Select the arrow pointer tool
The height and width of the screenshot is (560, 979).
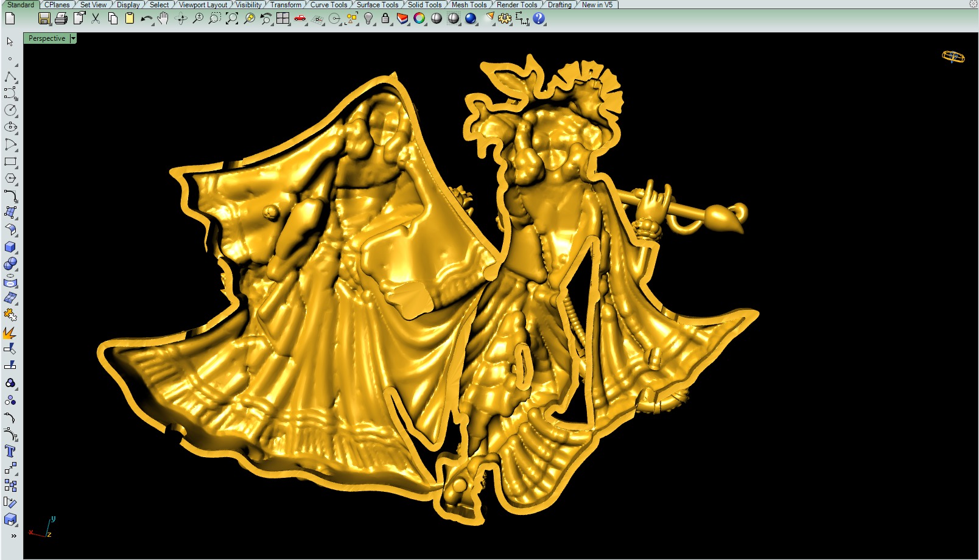coord(10,41)
